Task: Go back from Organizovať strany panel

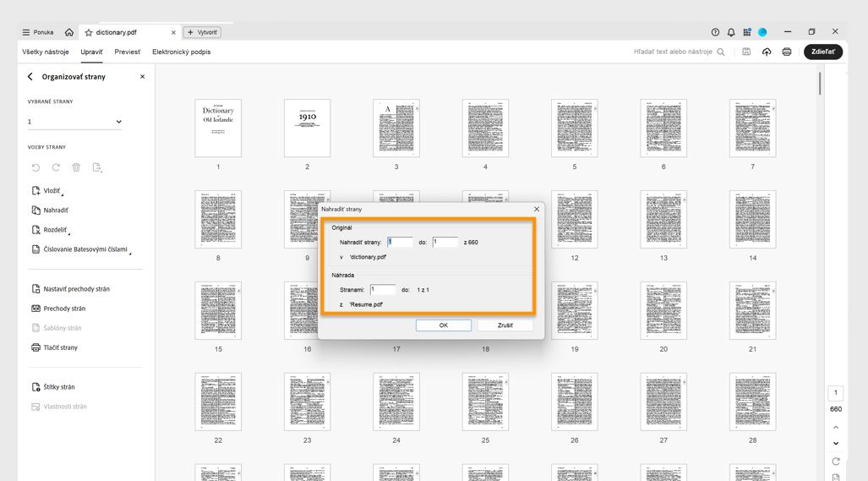Action: 30,76
